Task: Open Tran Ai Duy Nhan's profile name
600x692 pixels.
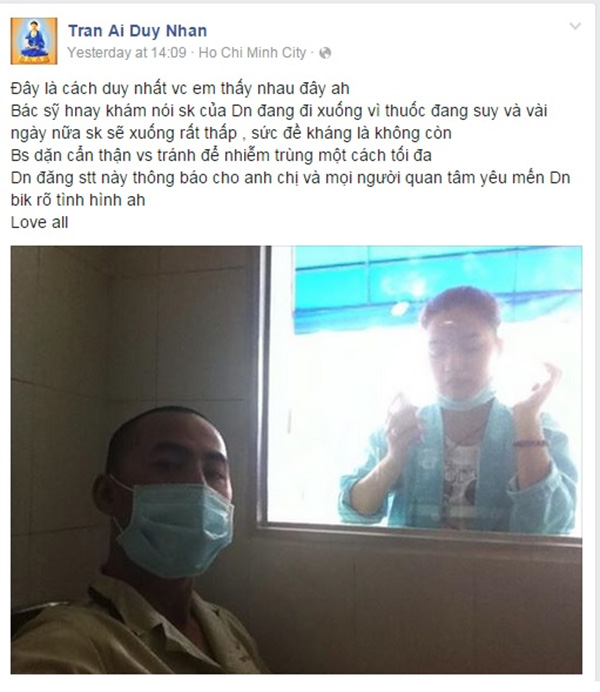Action: (x=137, y=30)
